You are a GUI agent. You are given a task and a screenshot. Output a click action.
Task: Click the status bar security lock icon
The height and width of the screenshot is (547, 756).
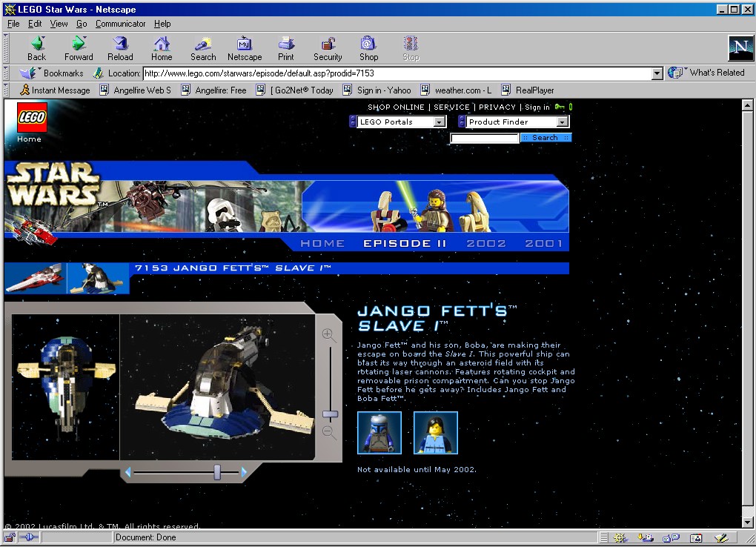coord(10,537)
